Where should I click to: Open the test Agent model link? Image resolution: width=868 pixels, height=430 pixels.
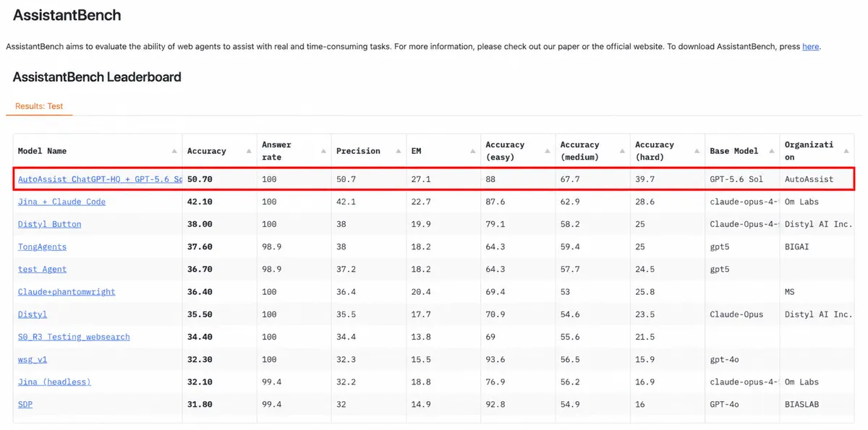click(x=42, y=269)
